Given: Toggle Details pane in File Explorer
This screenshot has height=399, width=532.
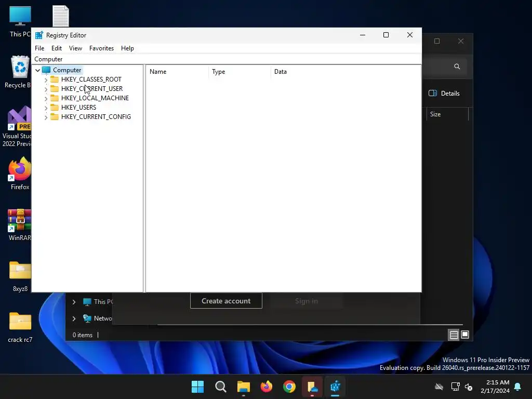Looking at the screenshot, I should 444,94.
